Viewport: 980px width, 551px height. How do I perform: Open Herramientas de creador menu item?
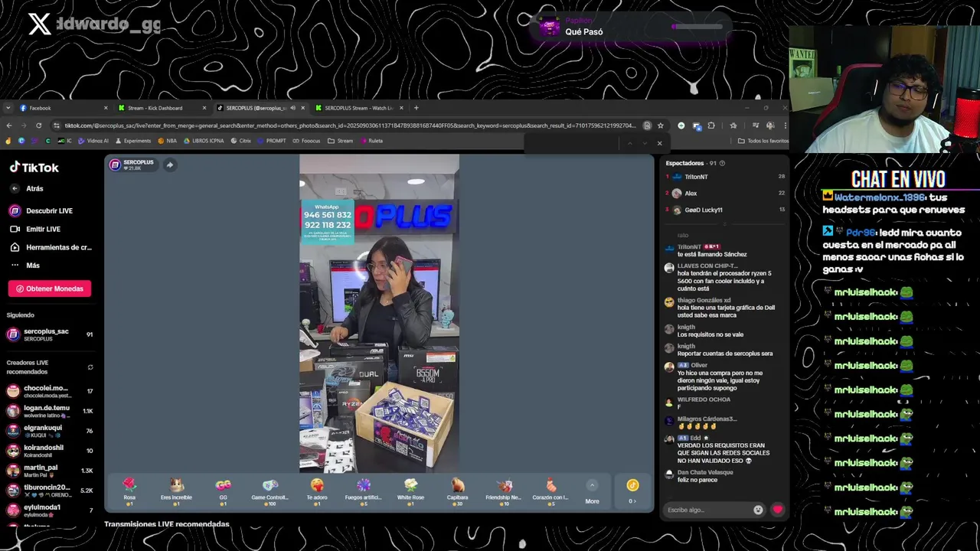(x=51, y=247)
